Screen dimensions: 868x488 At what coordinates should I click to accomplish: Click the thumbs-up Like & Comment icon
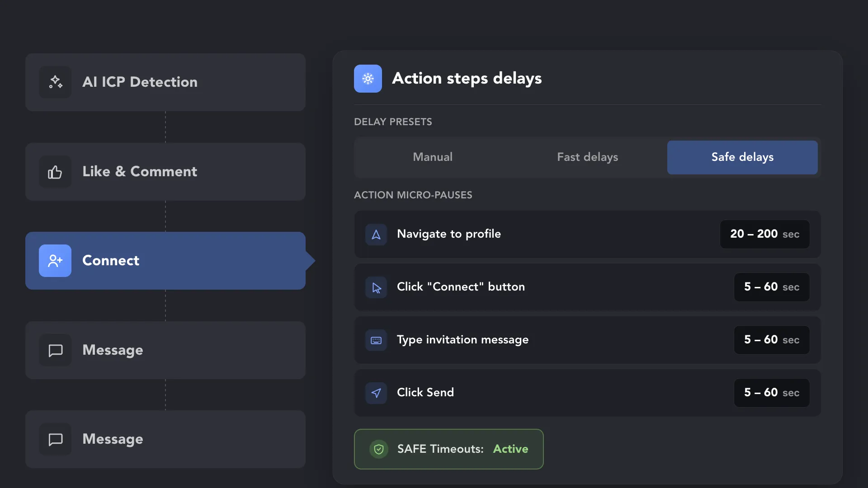coord(55,172)
